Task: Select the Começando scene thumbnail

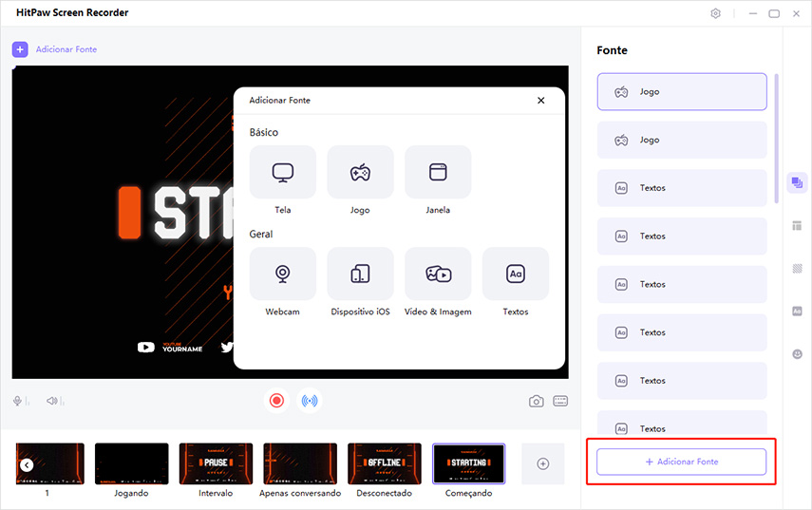Action: coord(468,463)
